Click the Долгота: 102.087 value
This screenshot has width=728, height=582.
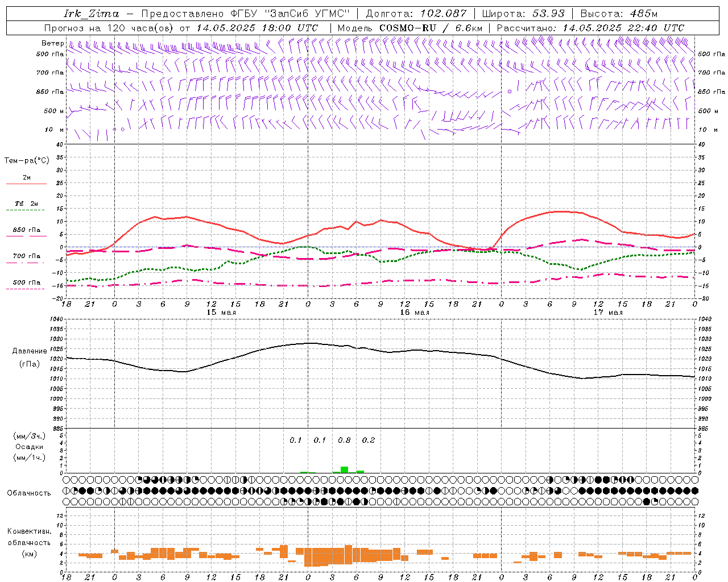pos(416,14)
